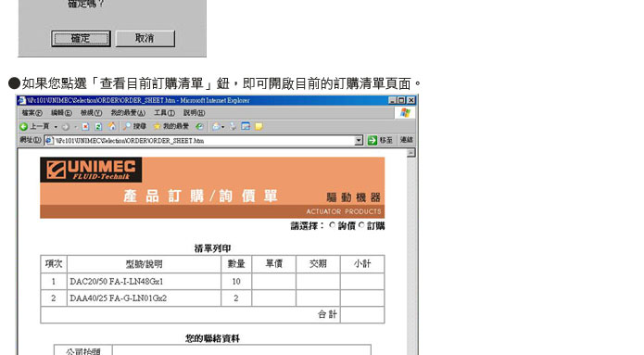Click the 確定 dialog button
The height and width of the screenshot is (355, 644).
click(x=81, y=39)
